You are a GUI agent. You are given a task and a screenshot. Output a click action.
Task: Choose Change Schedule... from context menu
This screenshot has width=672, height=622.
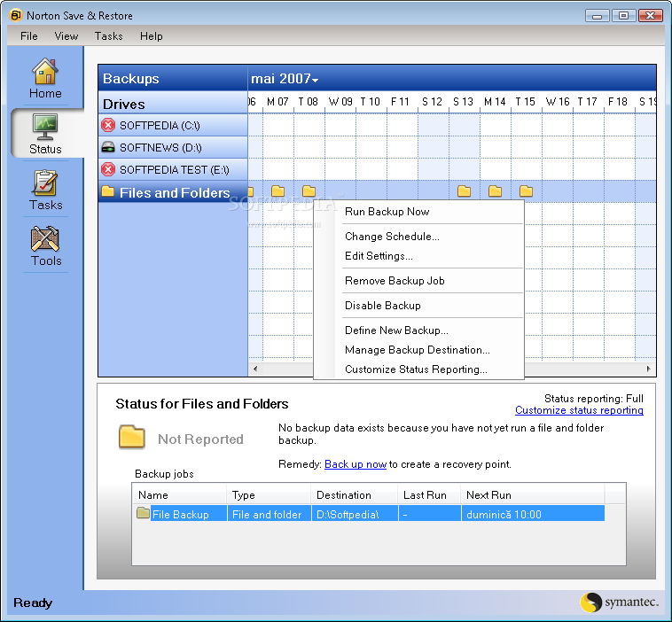pyautogui.click(x=418, y=237)
